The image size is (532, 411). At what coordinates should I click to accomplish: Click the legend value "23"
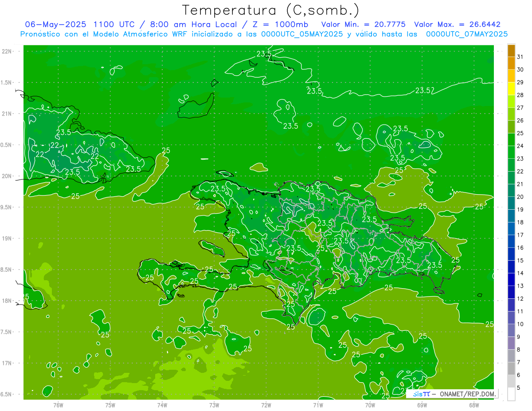point(520,159)
